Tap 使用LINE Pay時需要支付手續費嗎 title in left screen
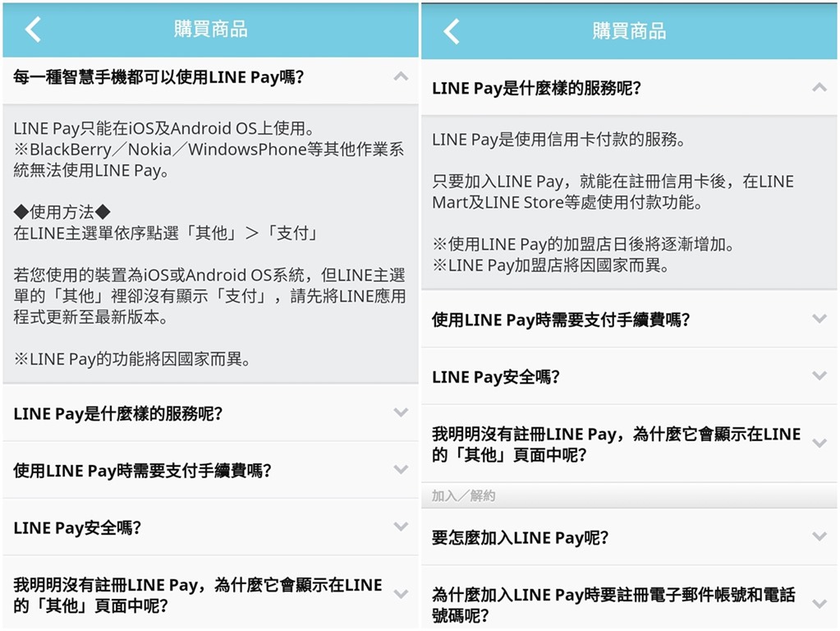This screenshot has width=840, height=631. pos(143,471)
